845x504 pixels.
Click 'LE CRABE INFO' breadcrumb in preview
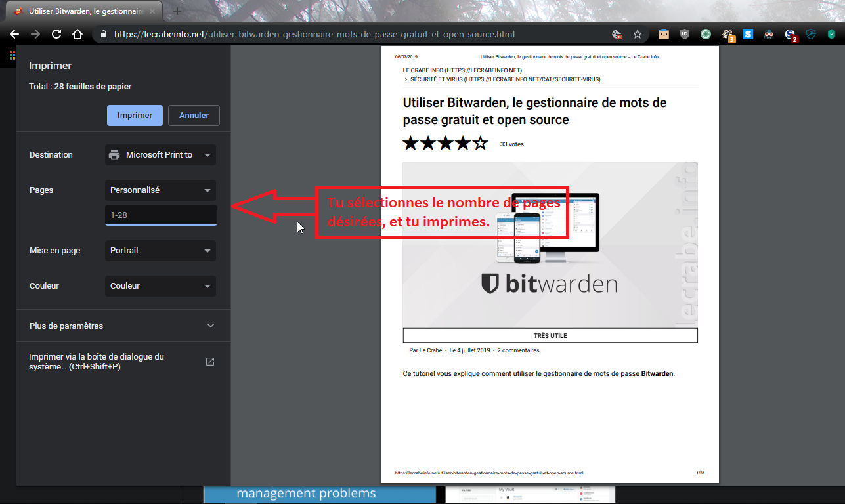(463, 70)
